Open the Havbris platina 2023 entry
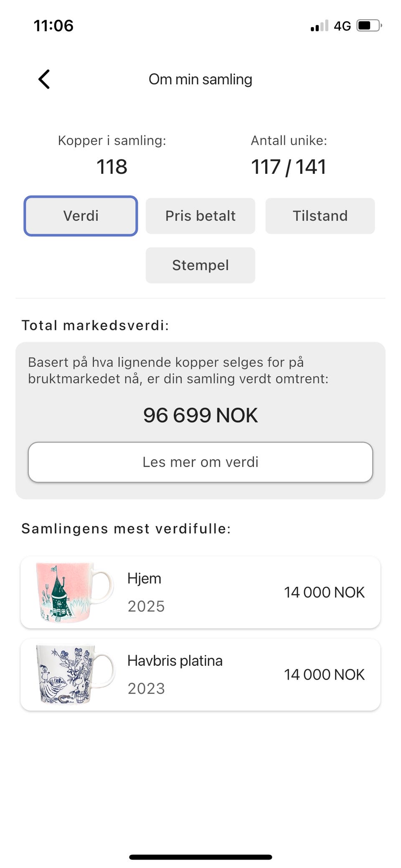 coord(200,675)
